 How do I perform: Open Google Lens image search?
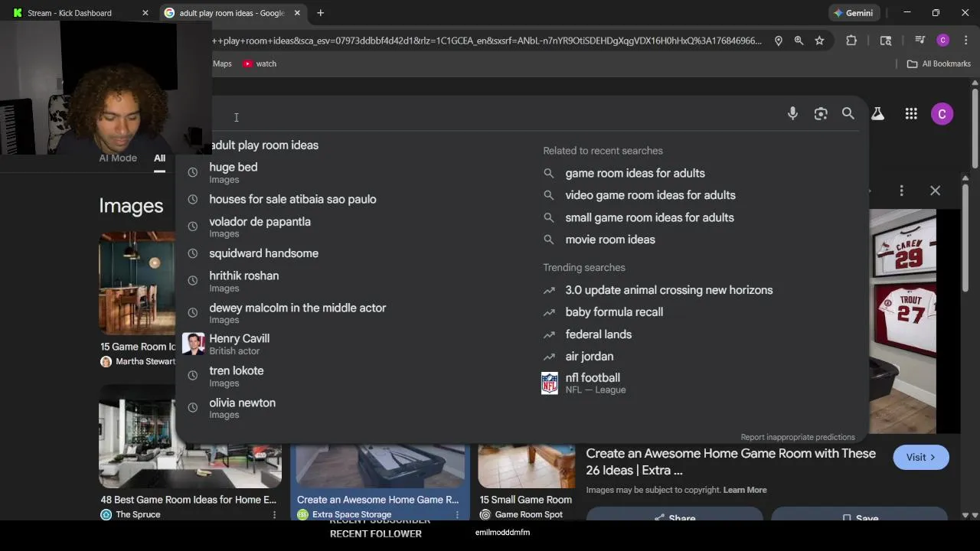click(821, 113)
